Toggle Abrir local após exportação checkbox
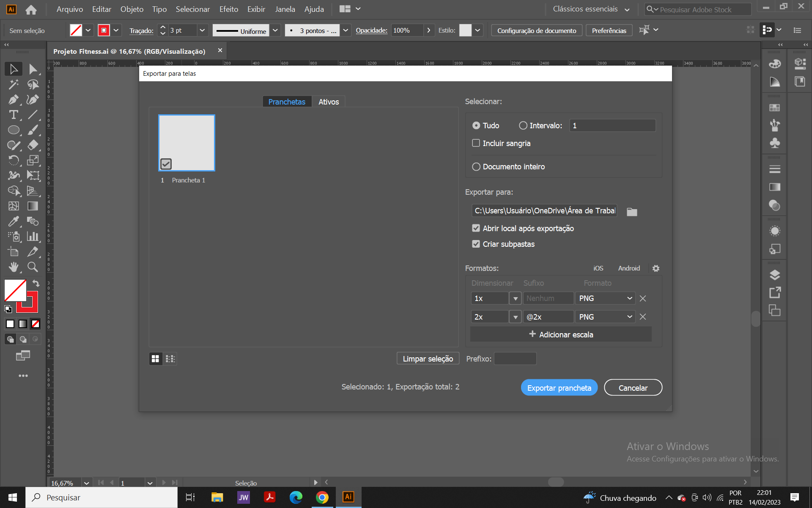This screenshot has width=812, height=508. tap(476, 228)
